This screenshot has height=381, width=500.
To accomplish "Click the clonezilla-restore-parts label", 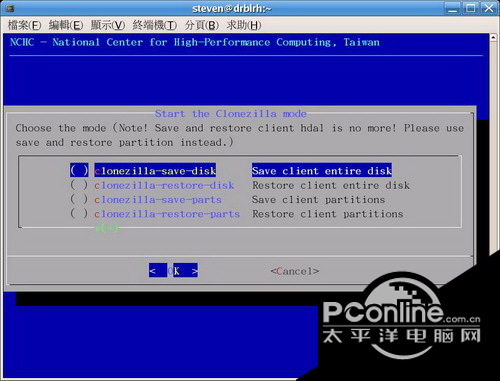I will (x=167, y=214).
